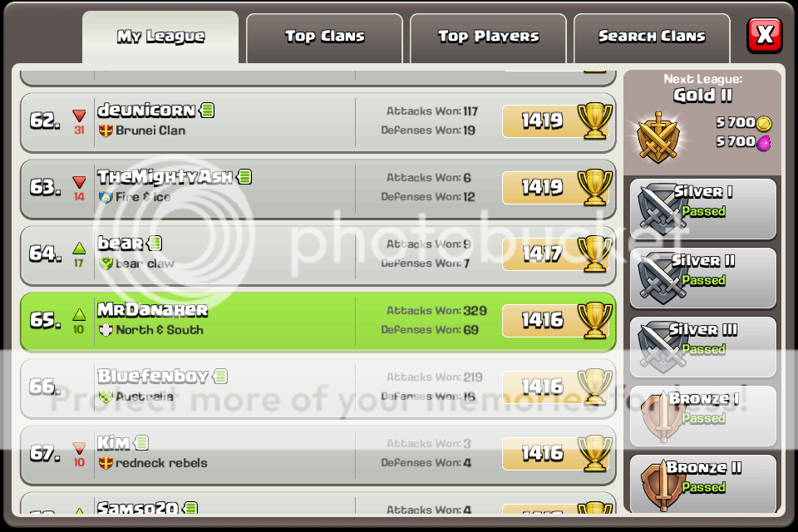The width and height of the screenshot is (798, 532).
Task: Open Kim's entry from redneck rebels
Action: (x=318, y=456)
